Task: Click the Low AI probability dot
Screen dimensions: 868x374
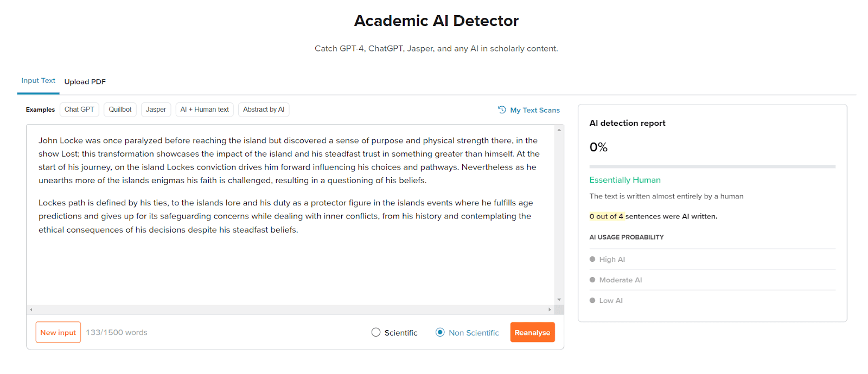Action: [592, 300]
